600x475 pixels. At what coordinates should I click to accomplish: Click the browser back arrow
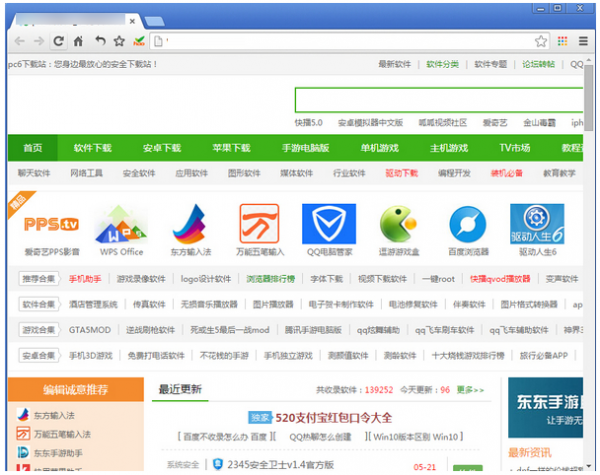(x=19, y=41)
